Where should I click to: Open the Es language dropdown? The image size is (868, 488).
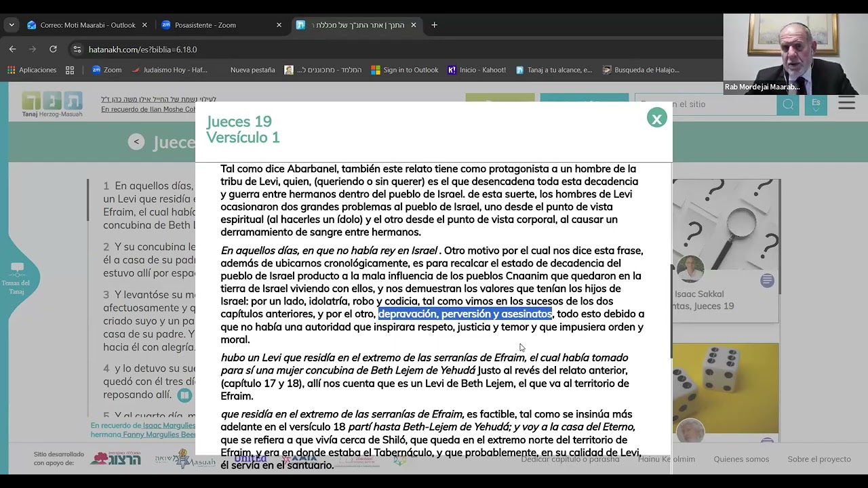(816, 104)
